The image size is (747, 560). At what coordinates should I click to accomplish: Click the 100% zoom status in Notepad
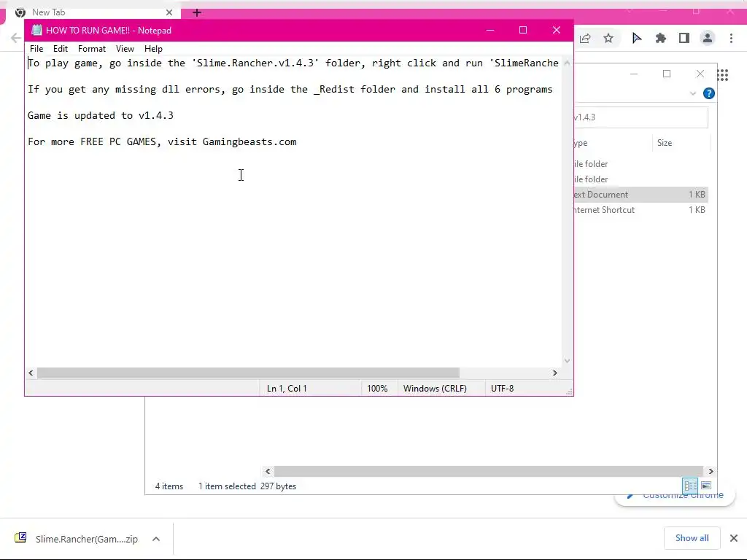coord(377,389)
